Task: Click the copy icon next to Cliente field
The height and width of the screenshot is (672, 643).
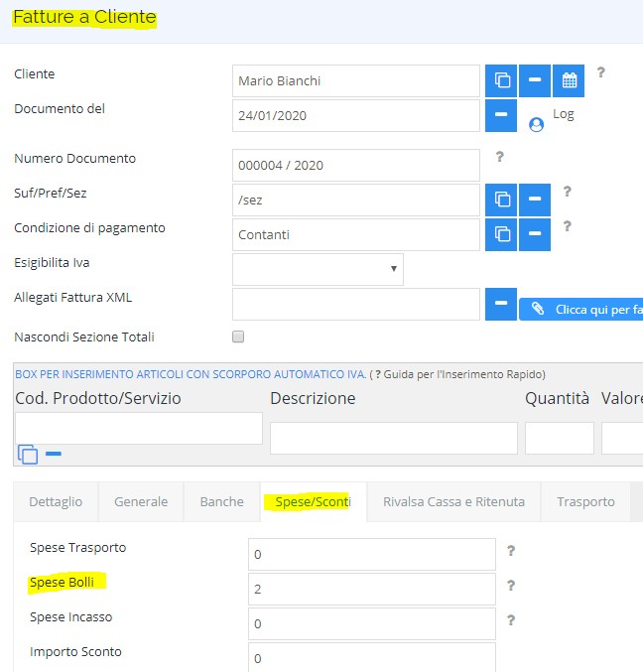Action: point(501,80)
